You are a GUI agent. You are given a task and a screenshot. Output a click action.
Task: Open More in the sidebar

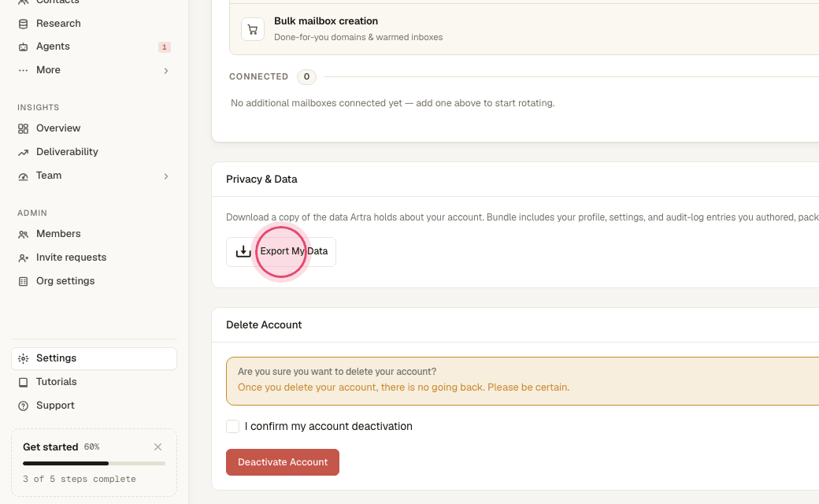94,70
